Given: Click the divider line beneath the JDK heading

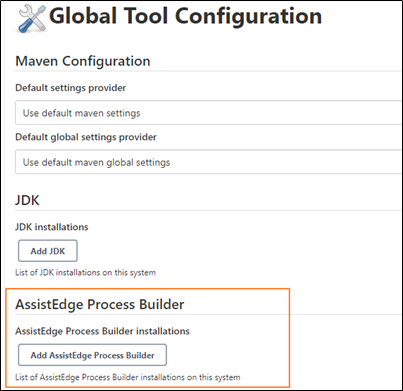Looking at the screenshot, I should tap(208, 210).
